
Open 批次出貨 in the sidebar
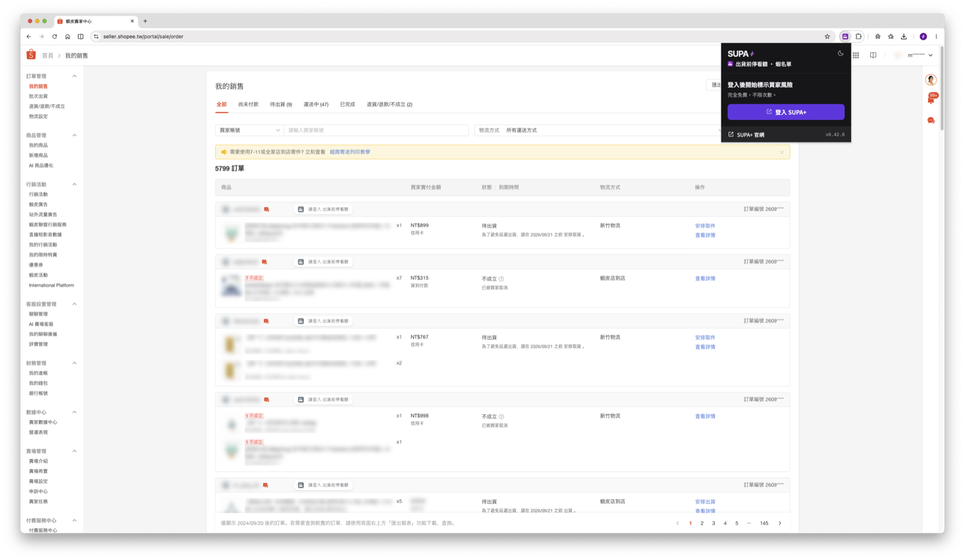[38, 96]
